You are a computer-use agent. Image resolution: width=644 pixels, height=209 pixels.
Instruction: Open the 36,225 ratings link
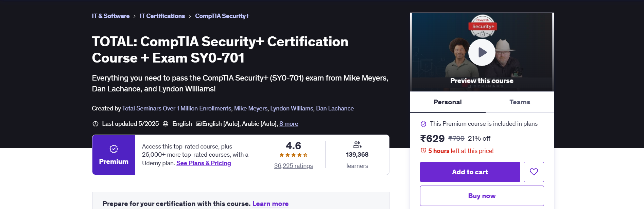[x=293, y=166]
